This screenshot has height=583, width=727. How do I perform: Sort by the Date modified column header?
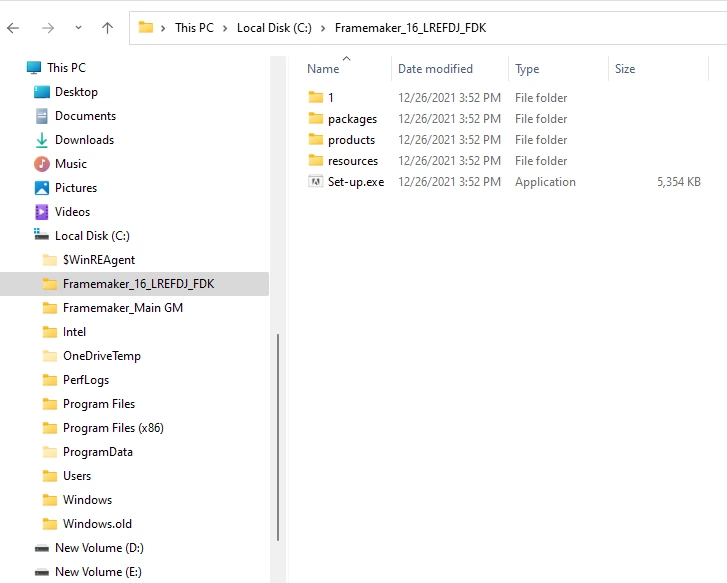pos(435,69)
